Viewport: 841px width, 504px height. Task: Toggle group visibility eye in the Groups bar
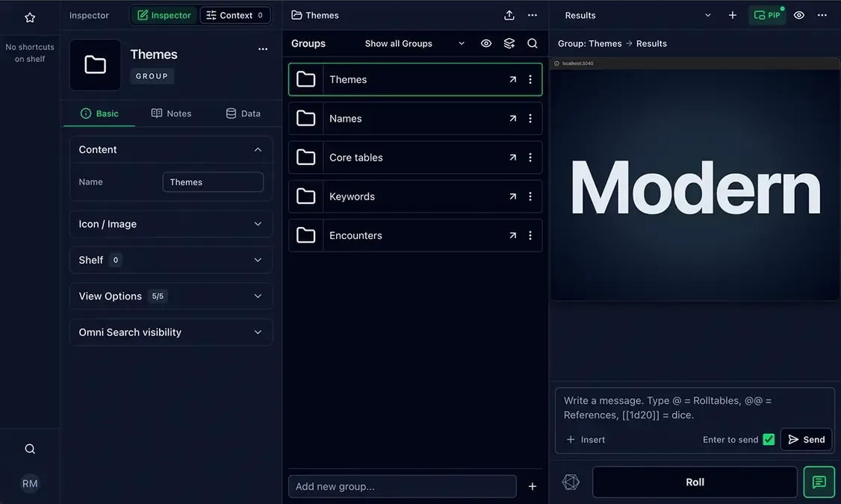pyautogui.click(x=486, y=43)
